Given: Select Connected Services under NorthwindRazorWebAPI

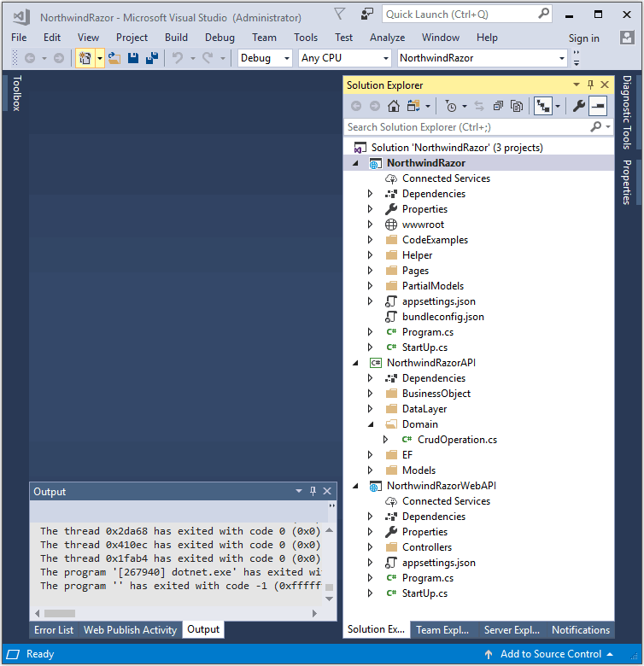Looking at the screenshot, I should coord(446,501).
